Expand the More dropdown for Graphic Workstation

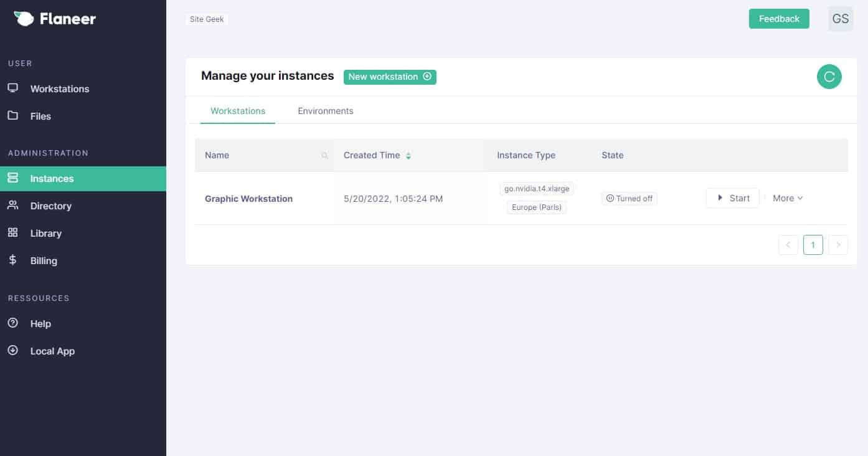[x=788, y=198]
